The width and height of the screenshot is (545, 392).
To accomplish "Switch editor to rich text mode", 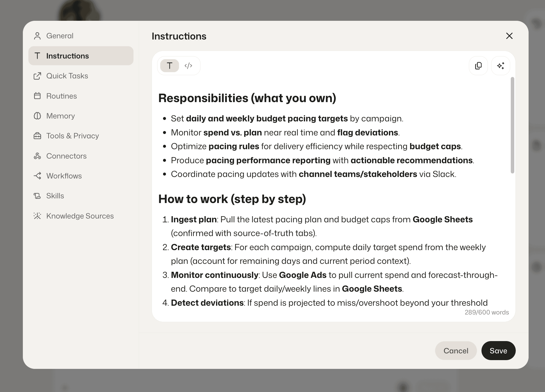I will click(169, 66).
